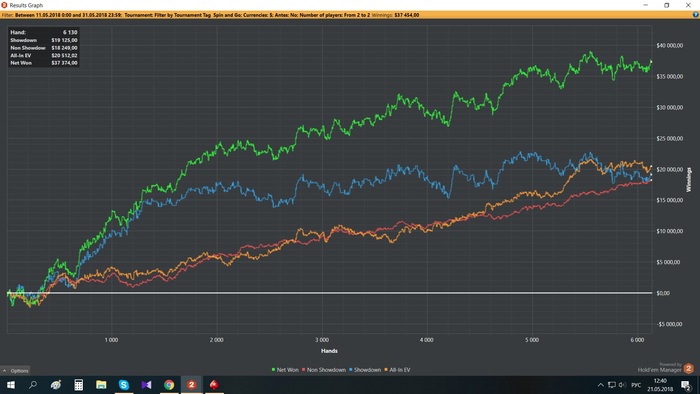Image resolution: width=700 pixels, height=394 pixels.
Task: Click the Winnings: $37 454,00 filter text
Action: (395, 15)
